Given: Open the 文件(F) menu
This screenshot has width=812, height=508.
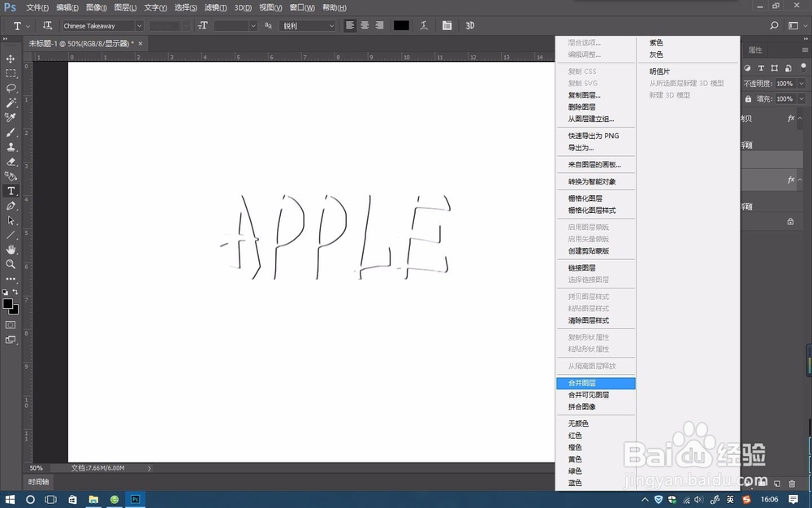Looking at the screenshot, I should (x=37, y=8).
